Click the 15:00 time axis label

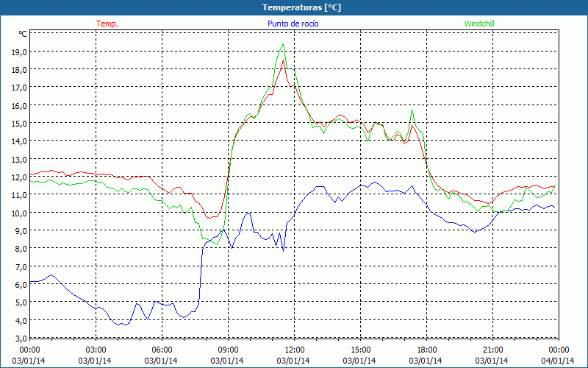(360, 350)
